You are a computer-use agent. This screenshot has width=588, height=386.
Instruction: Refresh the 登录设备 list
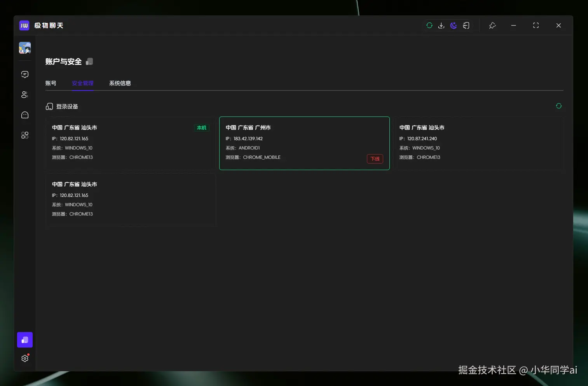[559, 106]
